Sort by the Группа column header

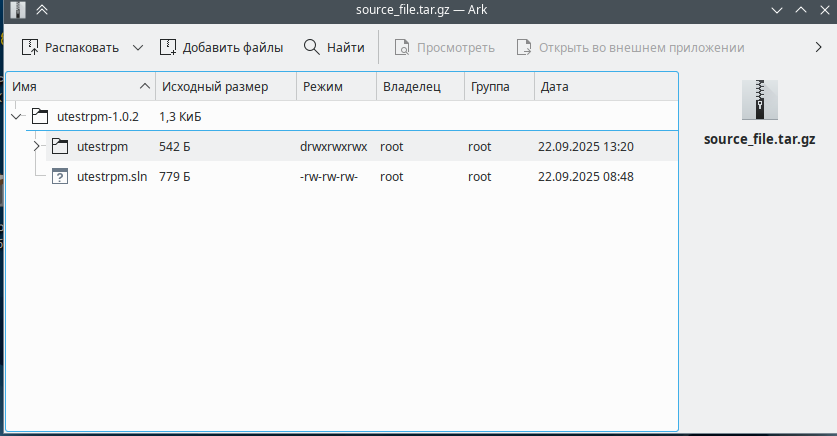tap(499, 86)
